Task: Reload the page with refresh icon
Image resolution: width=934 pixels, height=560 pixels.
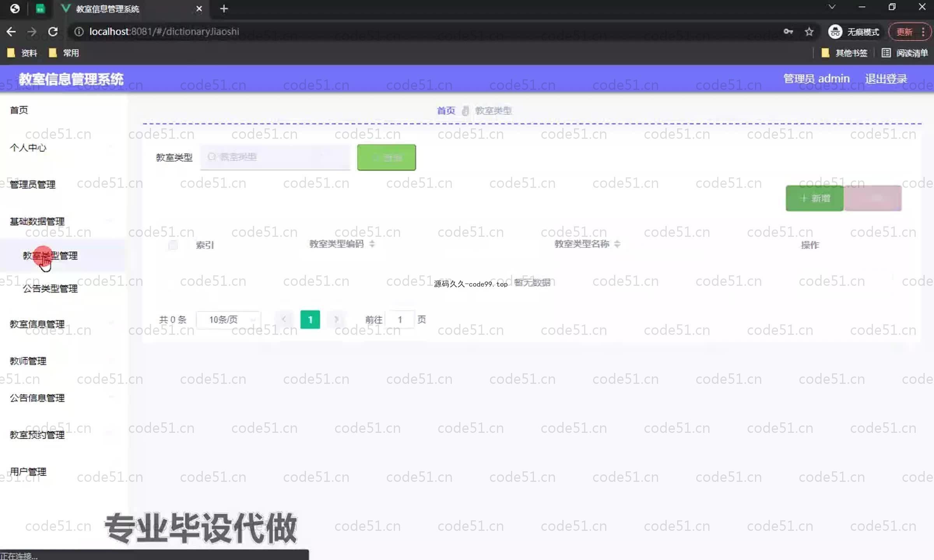Action: click(53, 31)
